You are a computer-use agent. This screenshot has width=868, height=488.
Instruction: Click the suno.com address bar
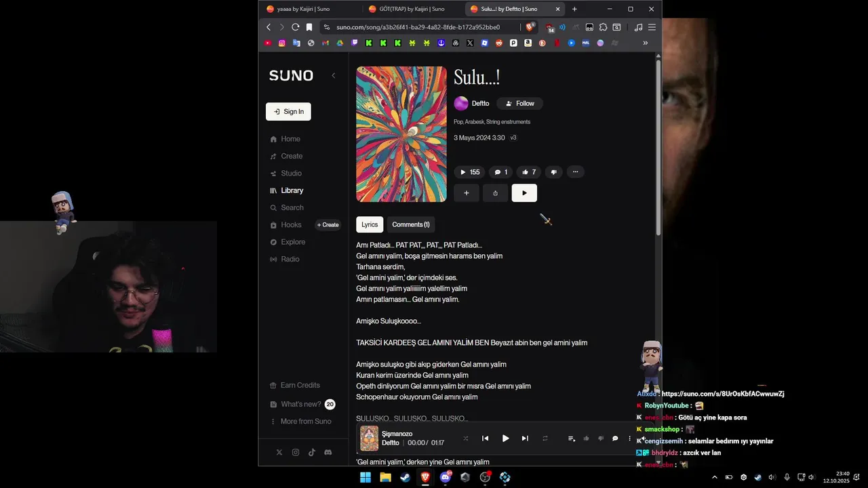click(x=418, y=27)
